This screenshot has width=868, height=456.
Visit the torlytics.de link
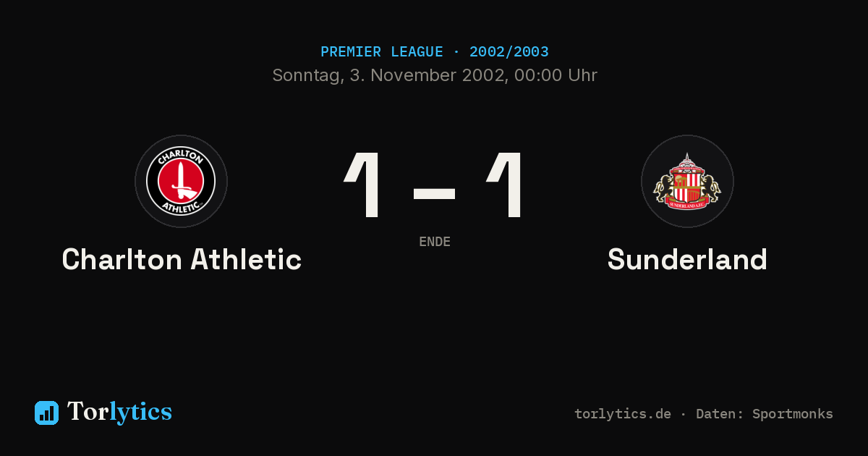pyautogui.click(x=623, y=414)
